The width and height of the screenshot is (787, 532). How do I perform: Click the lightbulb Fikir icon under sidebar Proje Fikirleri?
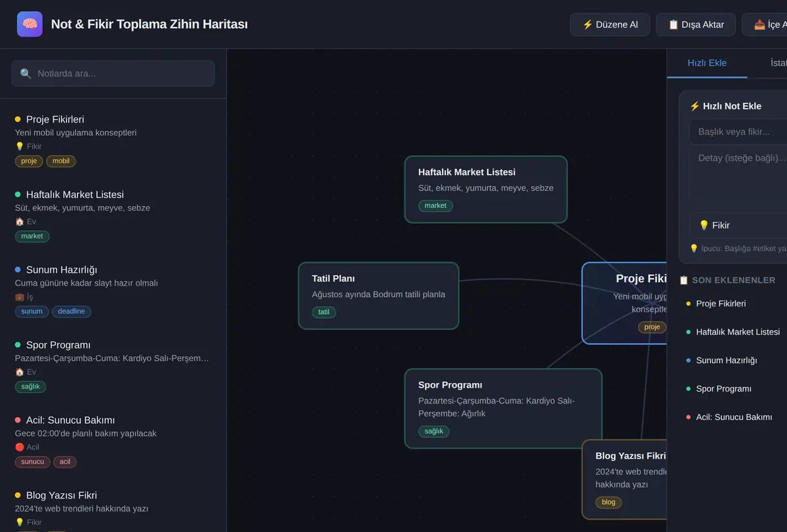click(x=20, y=146)
